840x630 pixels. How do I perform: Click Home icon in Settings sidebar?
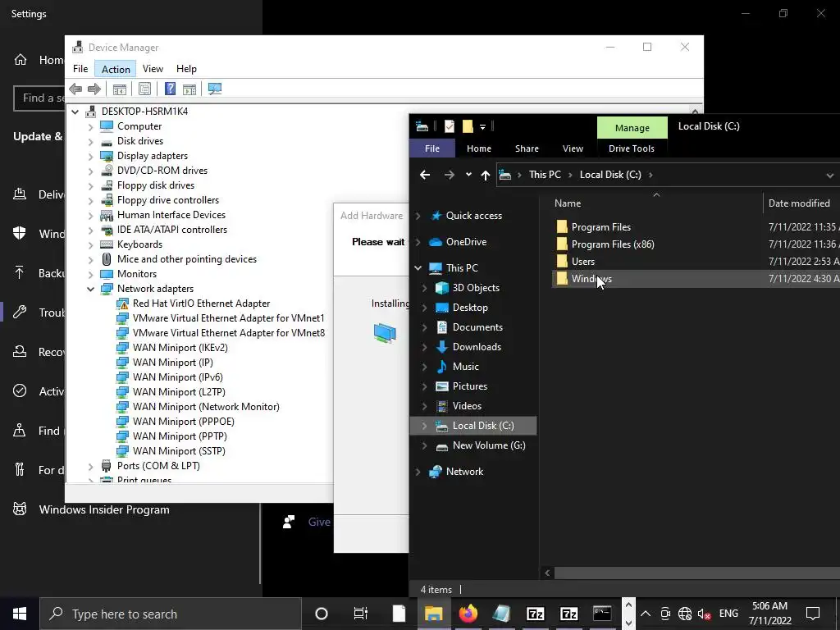tap(21, 59)
